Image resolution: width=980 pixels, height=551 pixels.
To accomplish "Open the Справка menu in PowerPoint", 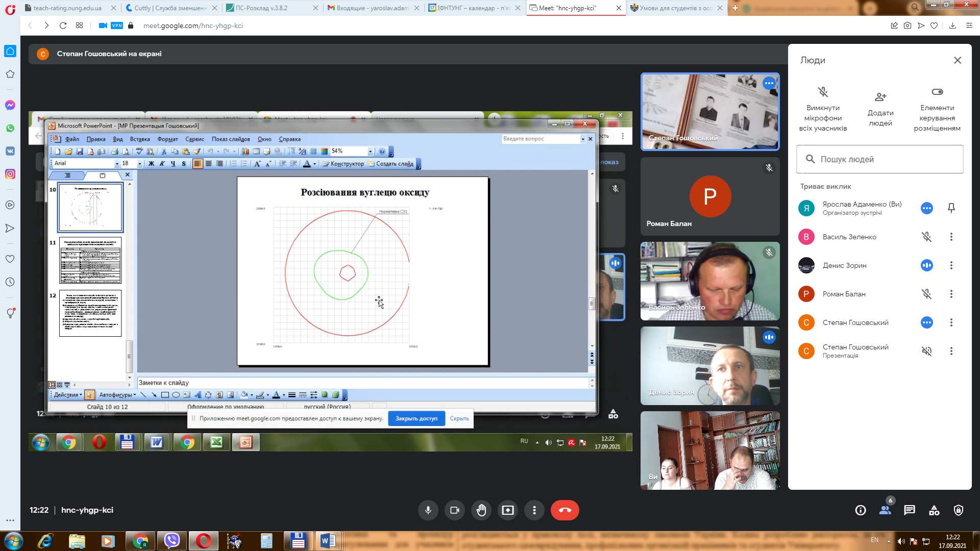I will (289, 139).
